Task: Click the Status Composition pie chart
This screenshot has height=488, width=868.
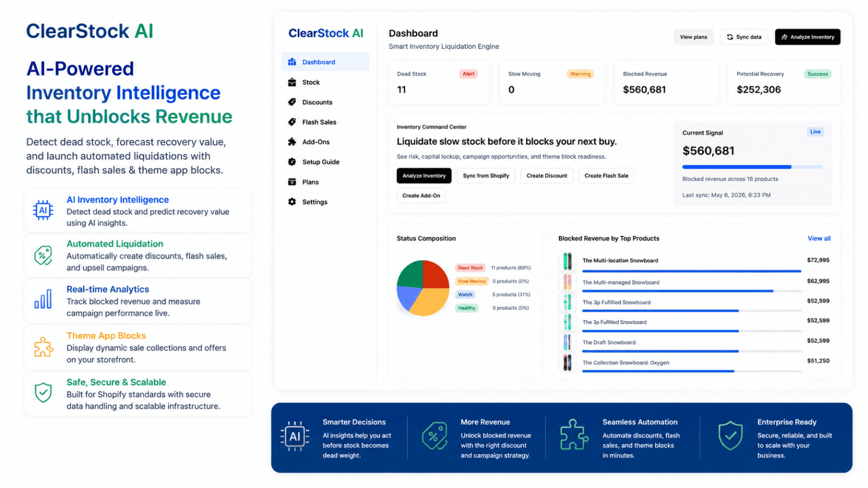Action: click(x=423, y=287)
